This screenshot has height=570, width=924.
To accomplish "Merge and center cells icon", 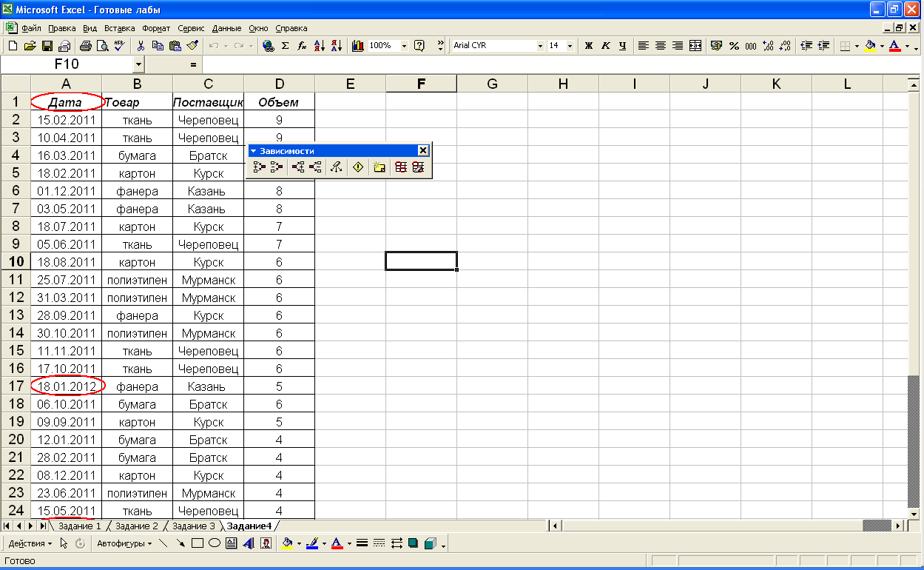I will [695, 45].
